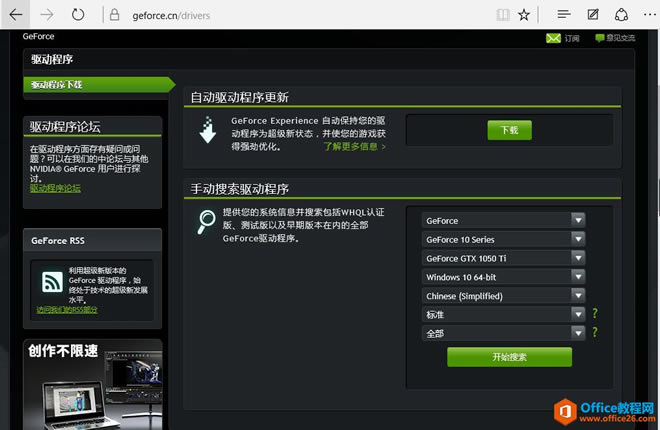
Task: Click the green 下载 button
Action: coord(509,130)
